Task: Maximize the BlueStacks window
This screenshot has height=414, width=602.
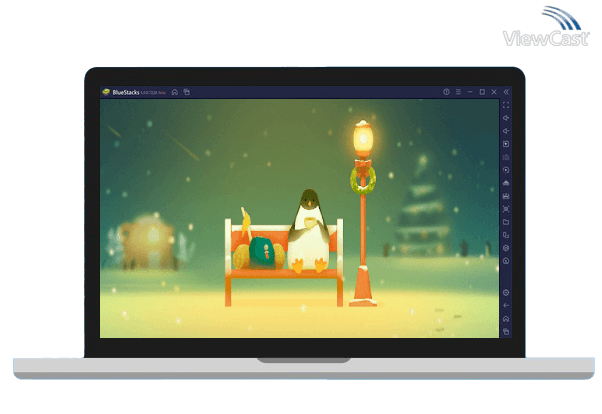Action: coord(482,92)
